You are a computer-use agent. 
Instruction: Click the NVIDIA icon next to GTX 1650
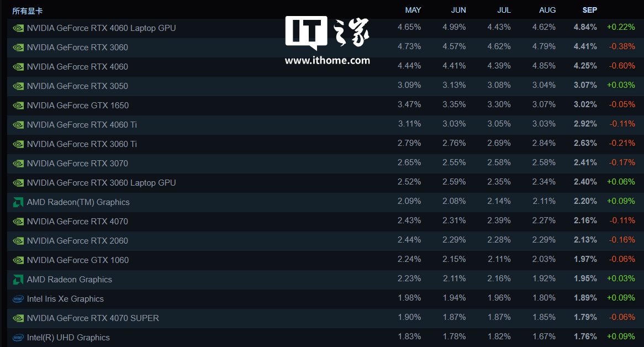18,106
